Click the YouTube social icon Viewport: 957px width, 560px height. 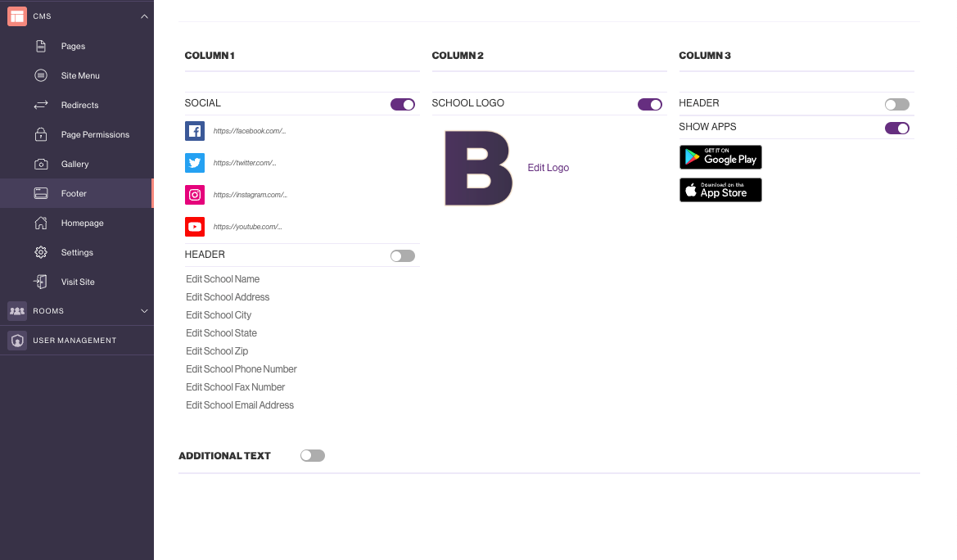[195, 227]
